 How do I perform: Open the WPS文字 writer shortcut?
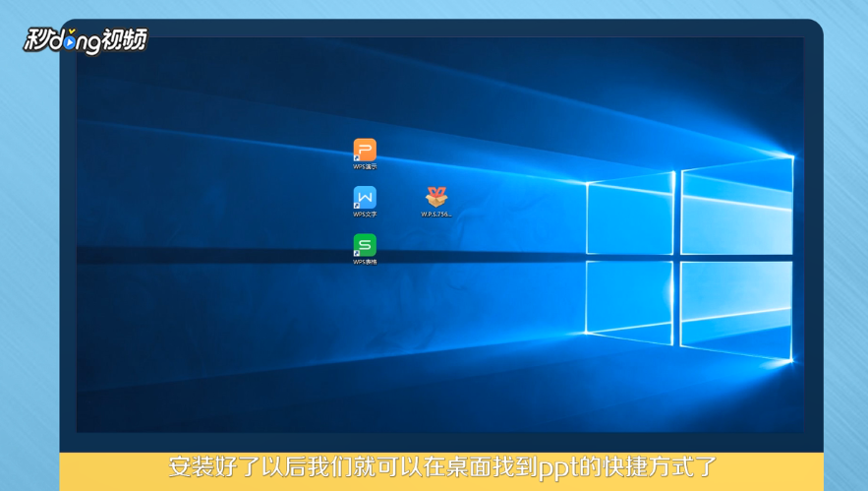[x=365, y=198]
